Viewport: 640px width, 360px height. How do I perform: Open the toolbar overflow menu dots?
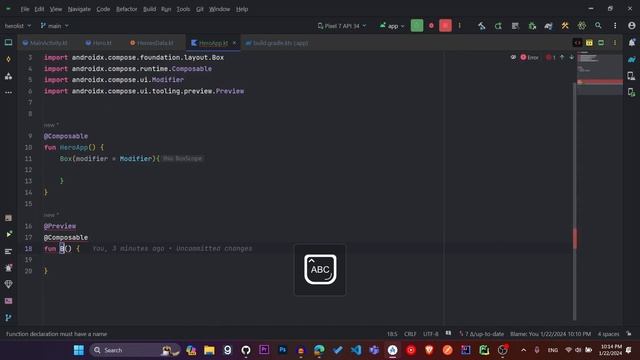615,26
